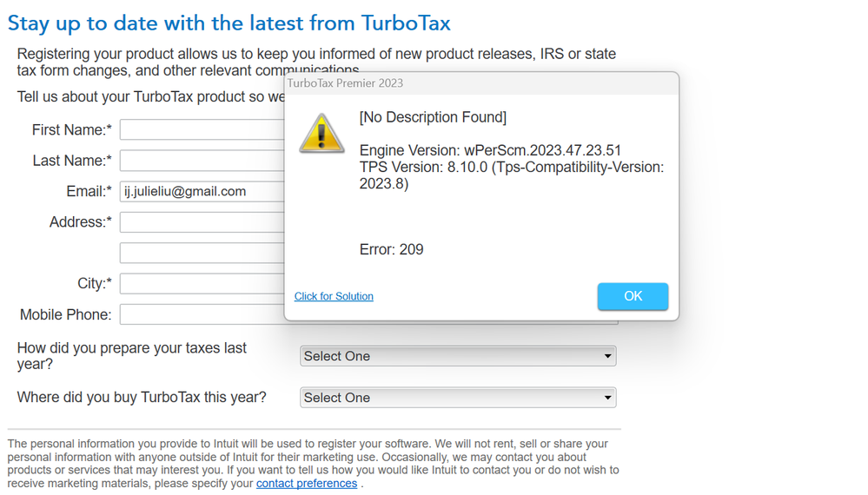Focus the Last Name input field
Screen dimensions: 868x495
(x=202, y=161)
